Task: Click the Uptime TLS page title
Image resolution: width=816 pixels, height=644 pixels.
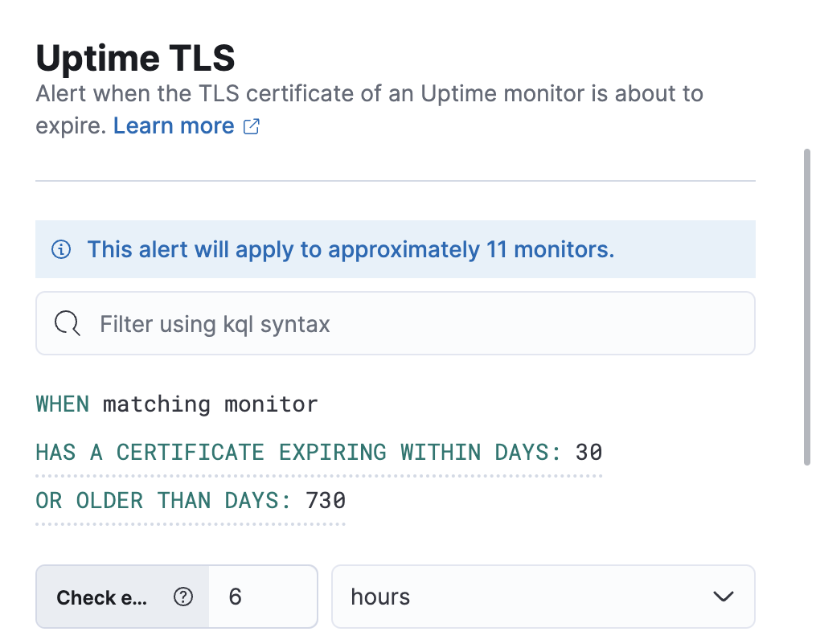Action: (135, 57)
